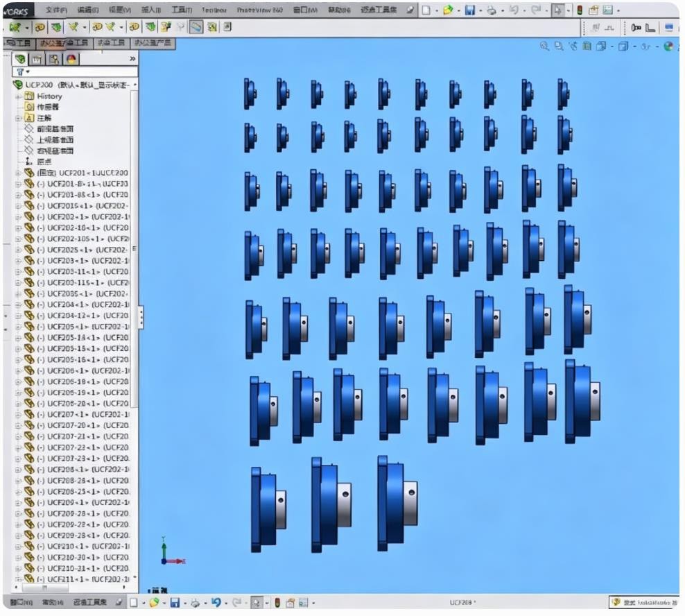Open the 迈迪工具集 menu in the top bar

click(x=379, y=10)
